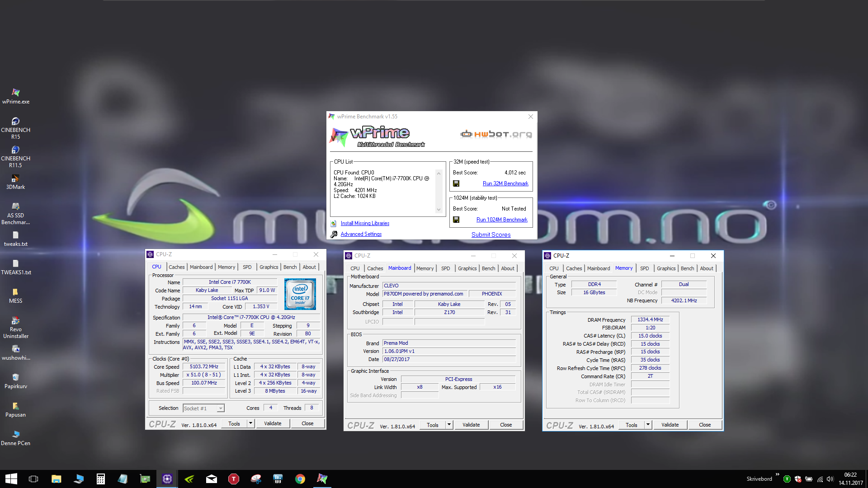Select the Bench tab in Memory CPU-Z window
Image resolution: width=868 pixels, height=488 pixels.
[x=687, y=268]
